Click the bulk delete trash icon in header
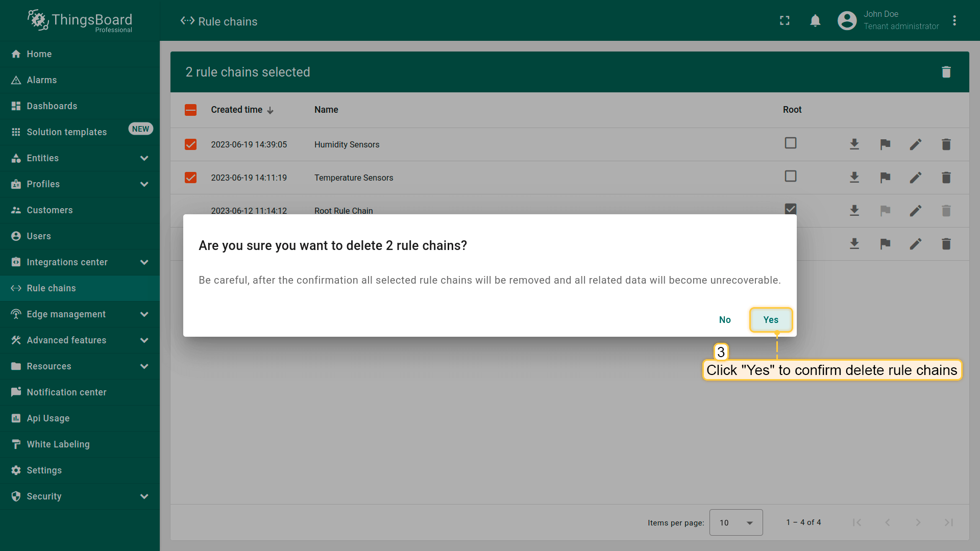 [946, 72]
